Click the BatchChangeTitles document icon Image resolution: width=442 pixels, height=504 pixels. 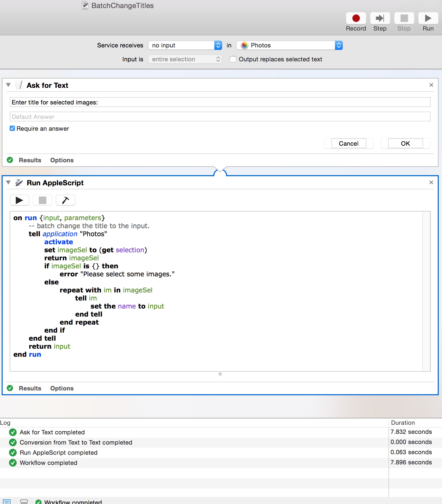pyautogui.click(x=85, y=5)
